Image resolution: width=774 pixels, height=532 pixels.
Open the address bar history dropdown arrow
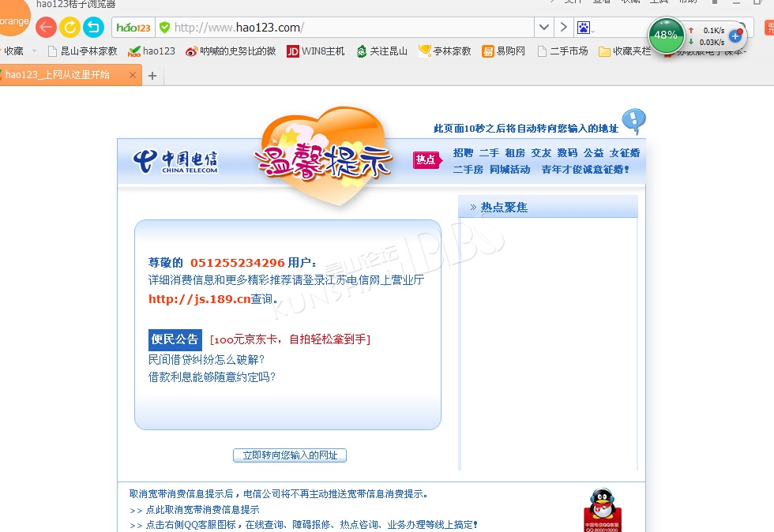point(543,28)
